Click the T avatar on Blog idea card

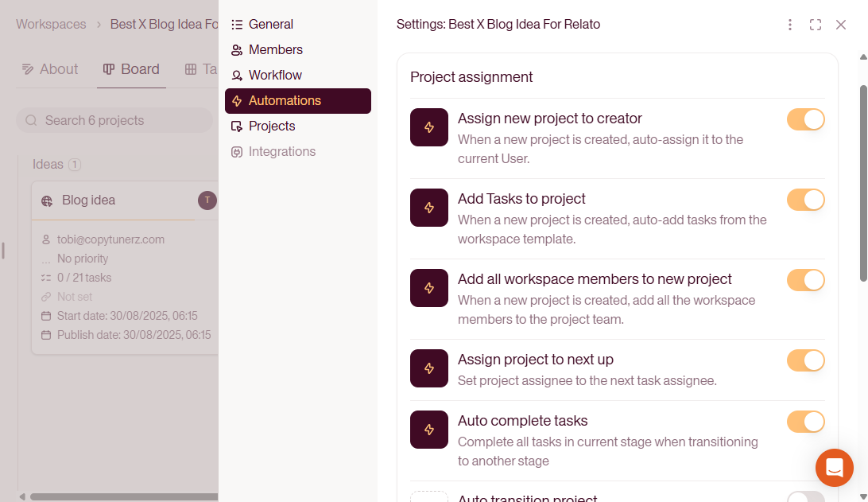click(207, 200)
